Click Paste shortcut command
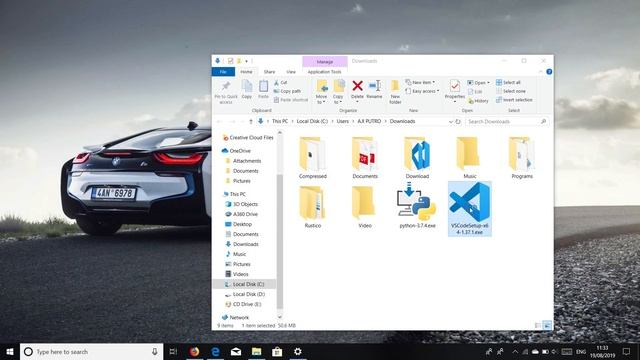 click(291, 100)
